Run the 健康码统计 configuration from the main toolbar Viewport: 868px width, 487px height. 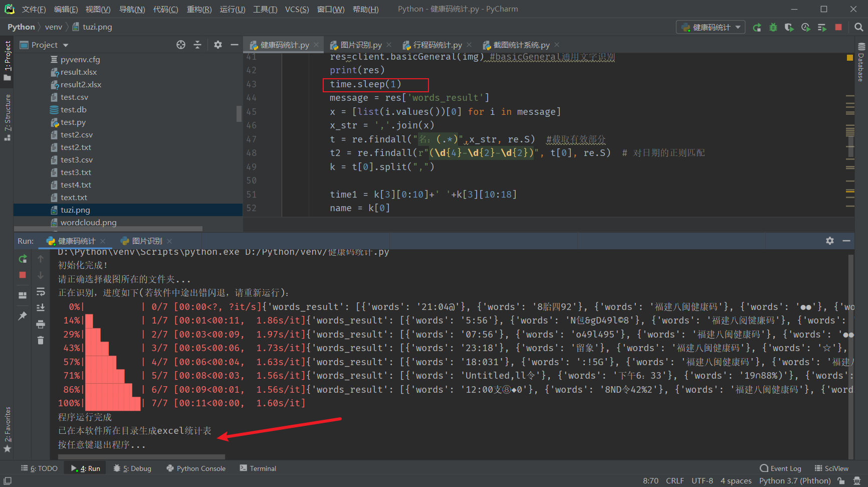pos(757,28)
